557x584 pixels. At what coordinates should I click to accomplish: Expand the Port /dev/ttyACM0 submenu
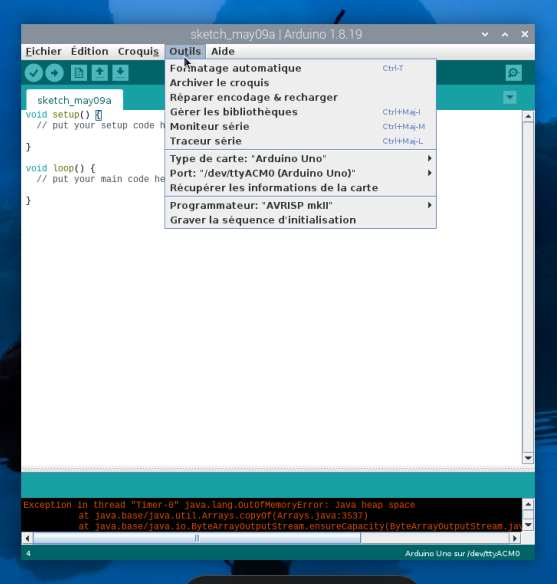point(300,173)
